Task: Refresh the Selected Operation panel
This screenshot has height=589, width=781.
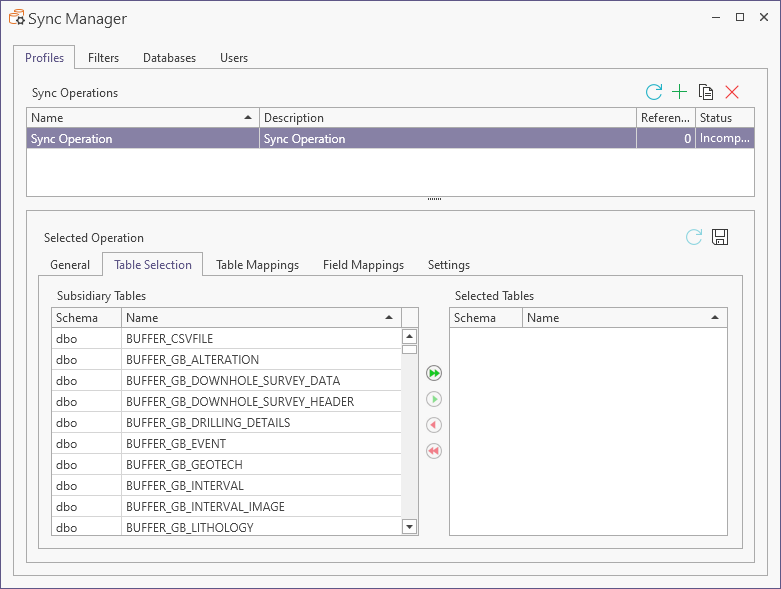Action: pos(694,237)
